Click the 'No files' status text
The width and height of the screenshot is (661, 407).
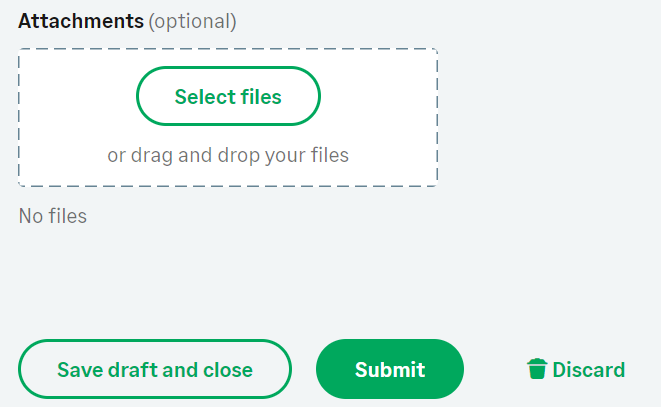[x=53, y=216]
